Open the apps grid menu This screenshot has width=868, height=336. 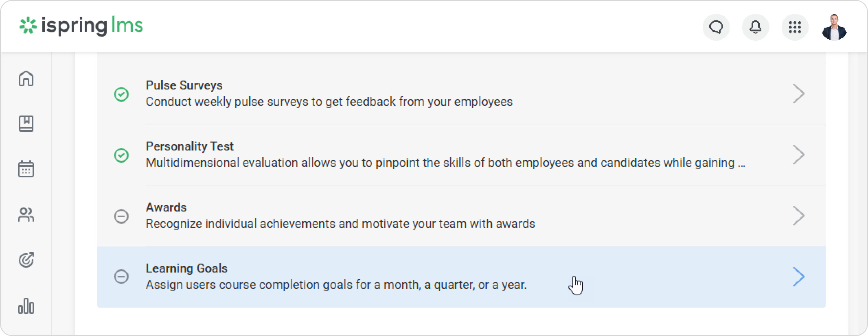coord(795,27)
